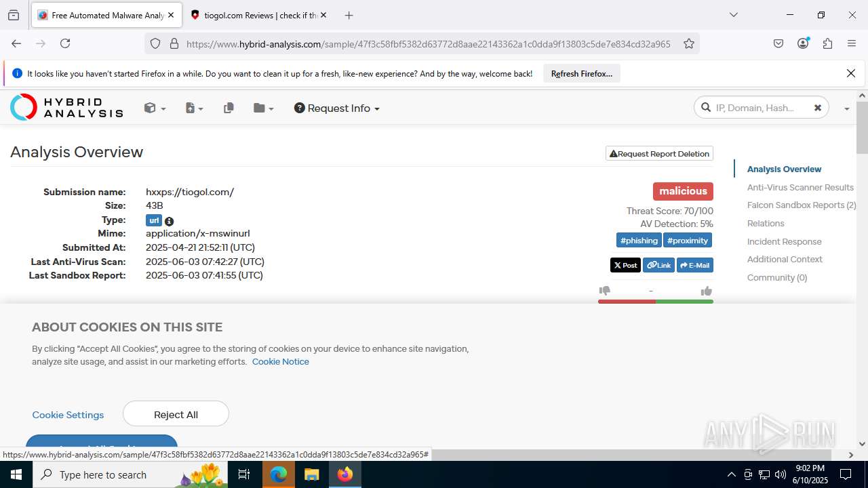Vote thumbs down on the report
Viewport: 868px width, 488px height.
pyautogui.click(x=605, y=291)
